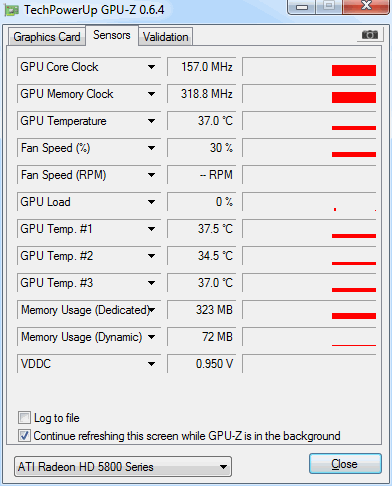The image size is (392, 486).
Task: Expand the GPU Temperature sensor dropdown
Action: coord(151,121)
